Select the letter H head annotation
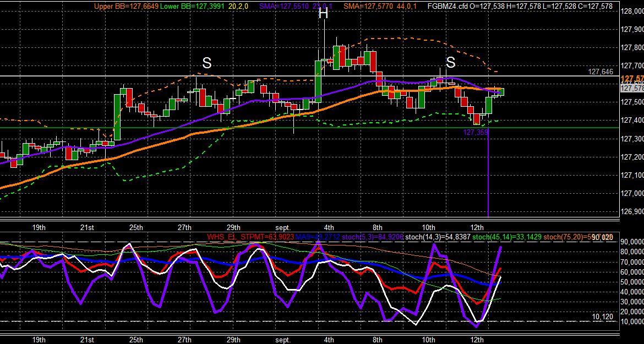644x344 pixels. pos(324,14)
